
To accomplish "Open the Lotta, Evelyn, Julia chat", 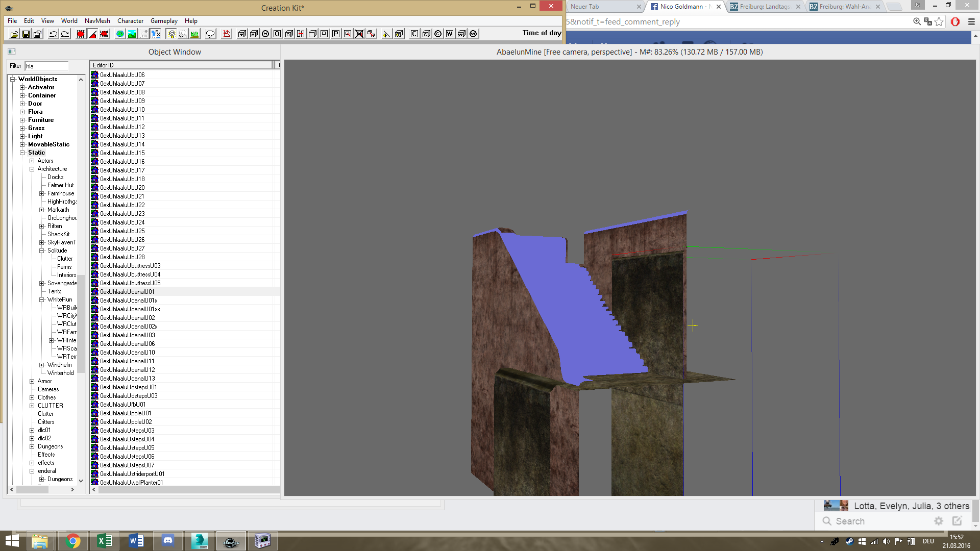I will coord(896,506).
